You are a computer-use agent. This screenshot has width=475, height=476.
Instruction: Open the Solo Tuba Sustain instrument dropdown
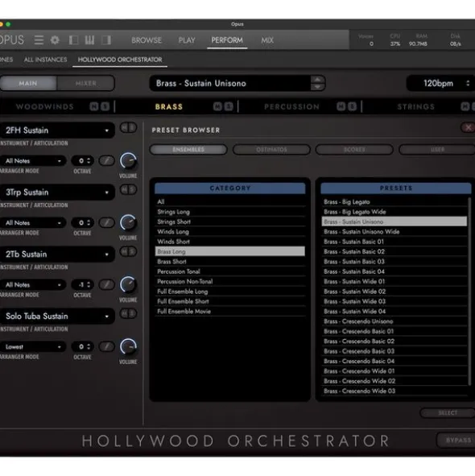click(x=56, y=317)
